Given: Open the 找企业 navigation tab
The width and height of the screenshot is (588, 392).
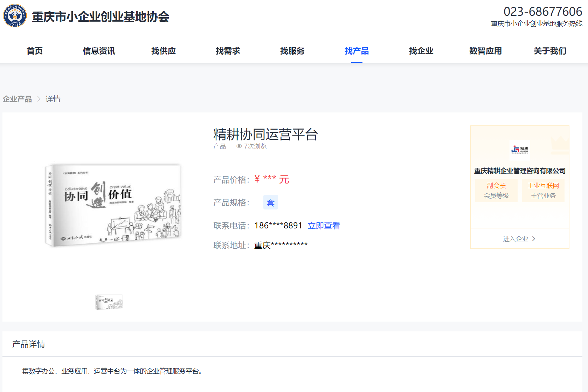Looking at the screenshot, I should (x=421, y=51).
